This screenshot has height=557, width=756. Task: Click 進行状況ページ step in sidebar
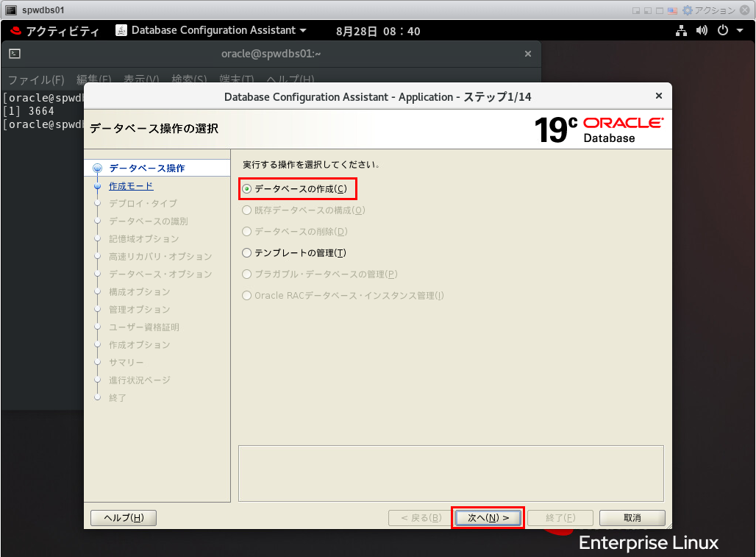click(x=139, y=380)
